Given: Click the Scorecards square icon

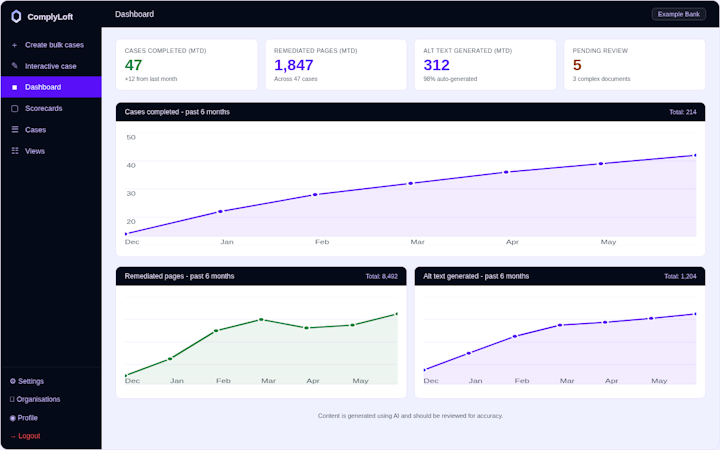Looking at the screenshot, I should coord(15,108).
